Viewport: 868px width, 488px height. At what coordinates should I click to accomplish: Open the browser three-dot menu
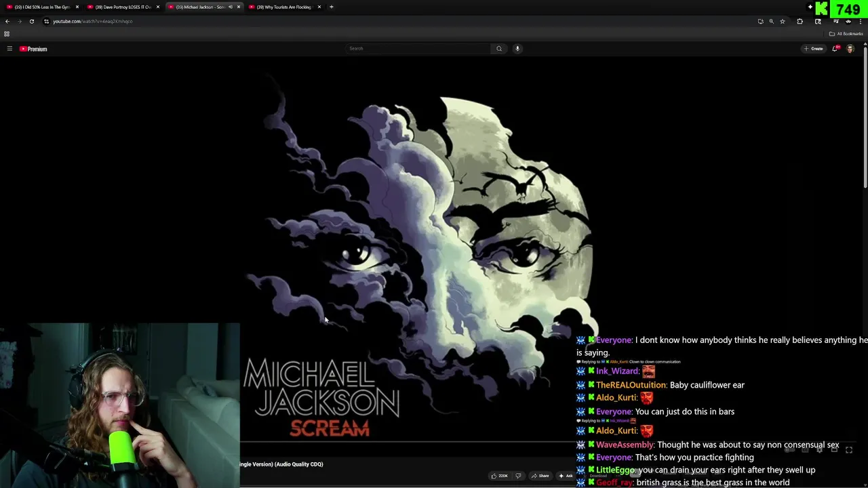coord(860,21)
